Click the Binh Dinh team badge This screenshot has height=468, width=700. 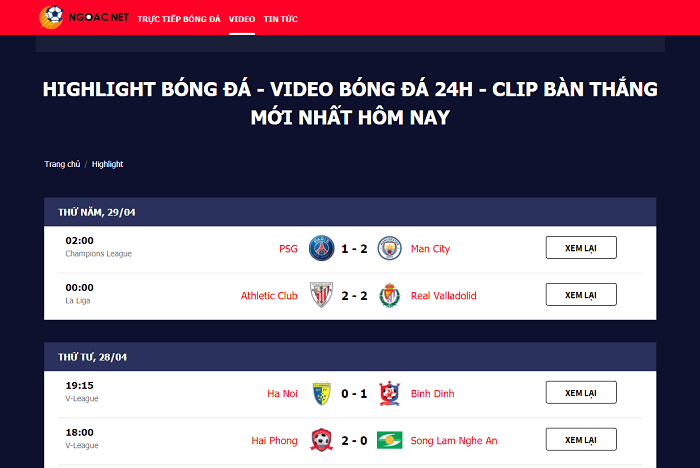(389, 393)
